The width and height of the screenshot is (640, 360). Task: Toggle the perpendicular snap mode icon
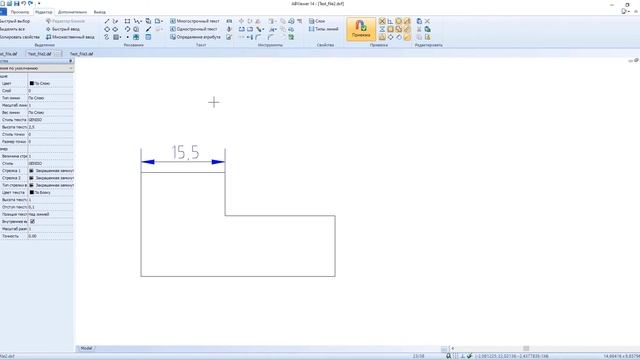click(390, 21)
